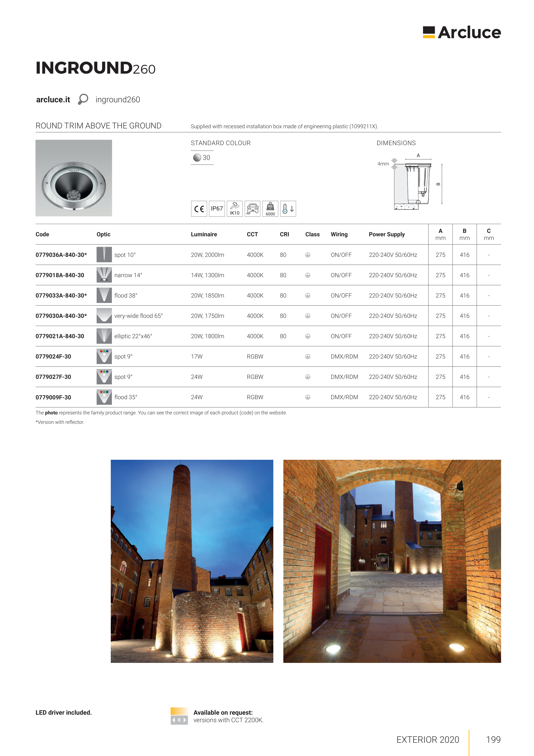Click the brick chimney night photo
Screen dimensions: 534x756
pyautogui.click(x=192, y=561)
